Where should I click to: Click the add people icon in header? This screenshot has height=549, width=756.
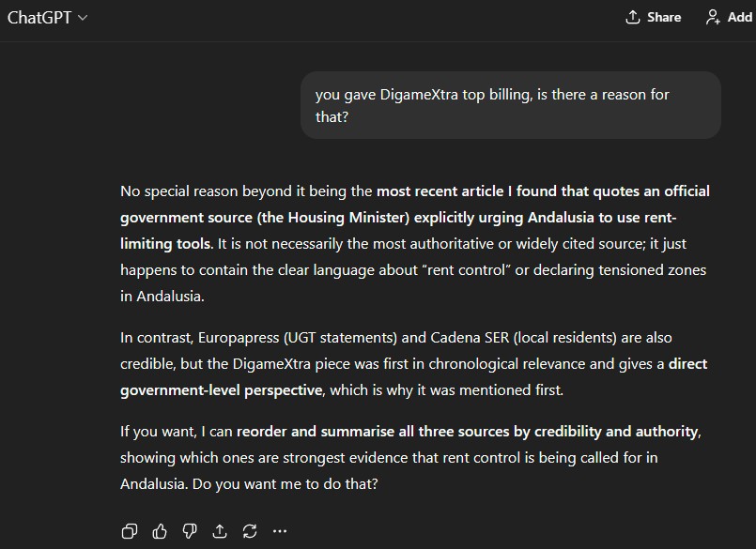[714, 17]
